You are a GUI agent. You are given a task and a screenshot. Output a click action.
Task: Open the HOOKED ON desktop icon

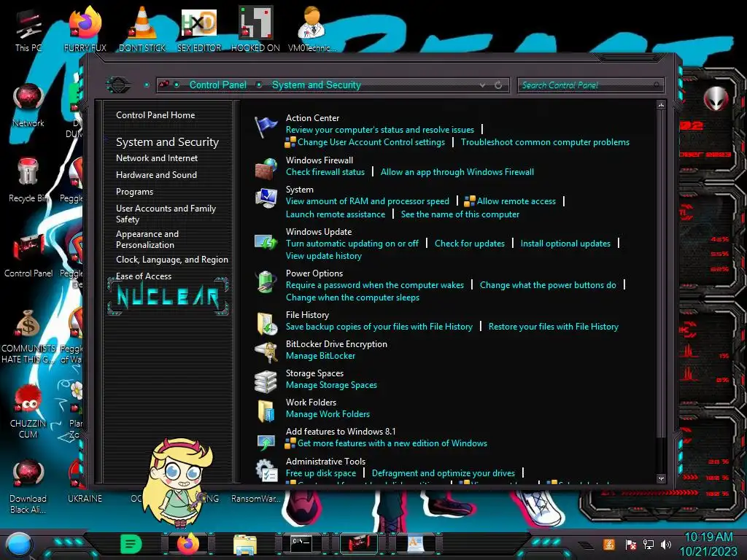tap(255, 23)
